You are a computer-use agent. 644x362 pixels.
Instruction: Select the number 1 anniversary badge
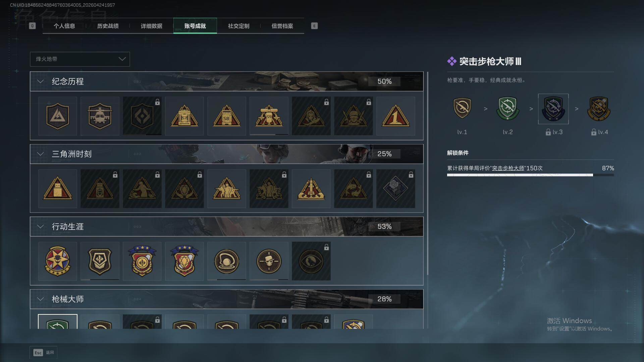(x=395, y=116)
